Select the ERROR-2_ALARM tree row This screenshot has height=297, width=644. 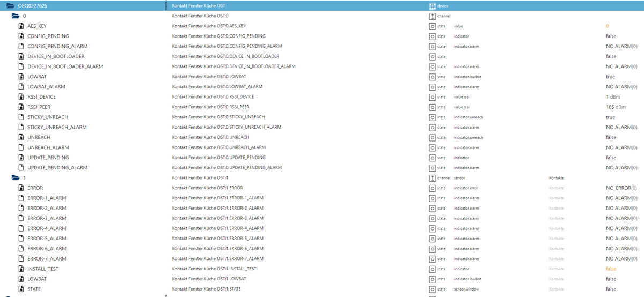pyautogui.click(x=322, y=208)
